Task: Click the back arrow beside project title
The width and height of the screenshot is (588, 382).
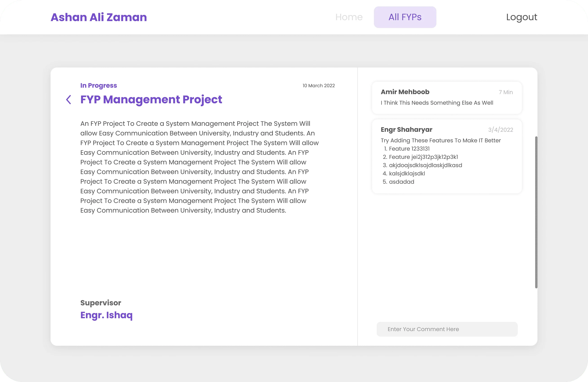Action: tap(69, 100)
